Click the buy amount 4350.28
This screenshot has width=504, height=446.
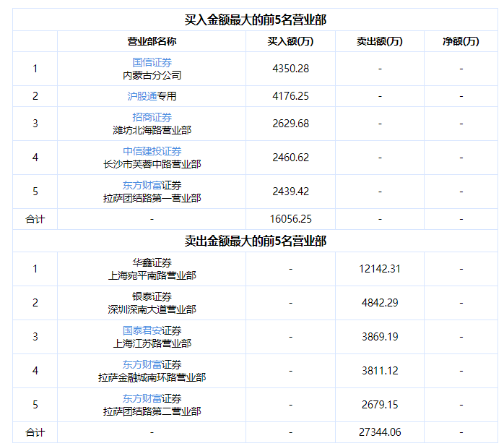coord(290,69)
